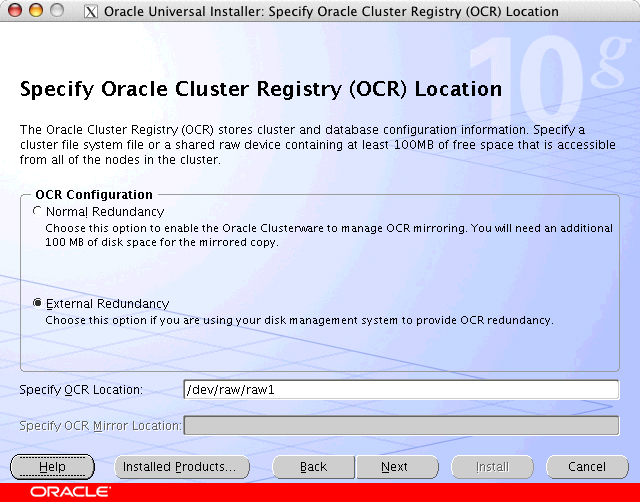Viewport: 640px width, 502px height.
Task: Choose the External Redundancy radio button
Action: pyautogui.click(x=38, y=303)
